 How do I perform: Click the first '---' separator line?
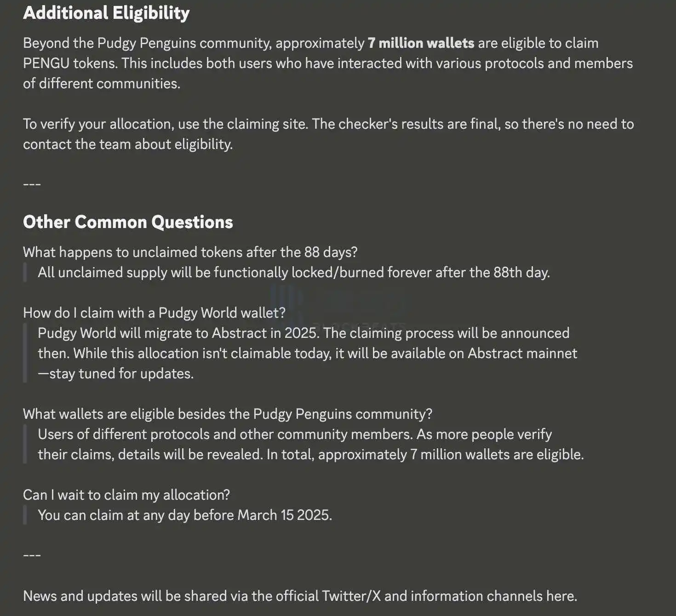coord(32,184)
